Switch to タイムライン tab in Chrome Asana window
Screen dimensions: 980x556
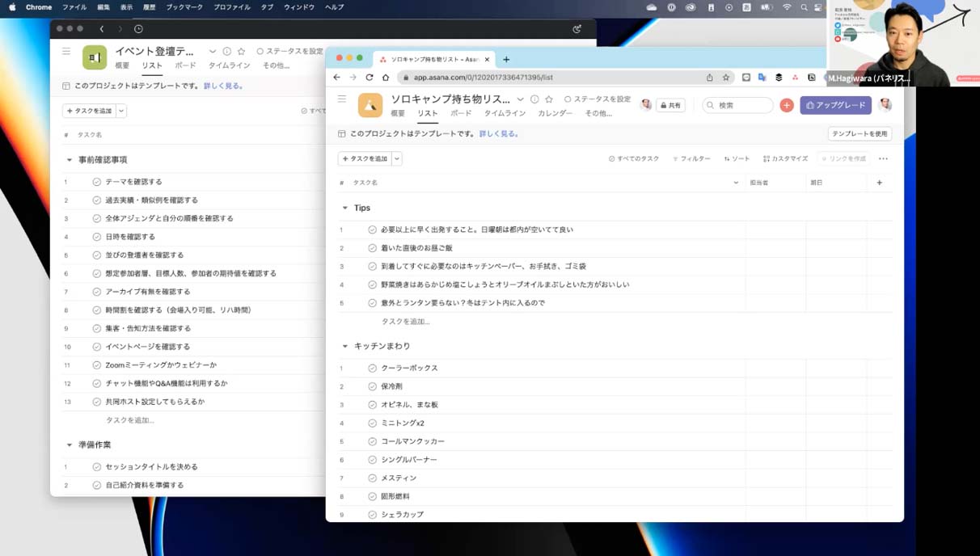(x=505, y=113)
